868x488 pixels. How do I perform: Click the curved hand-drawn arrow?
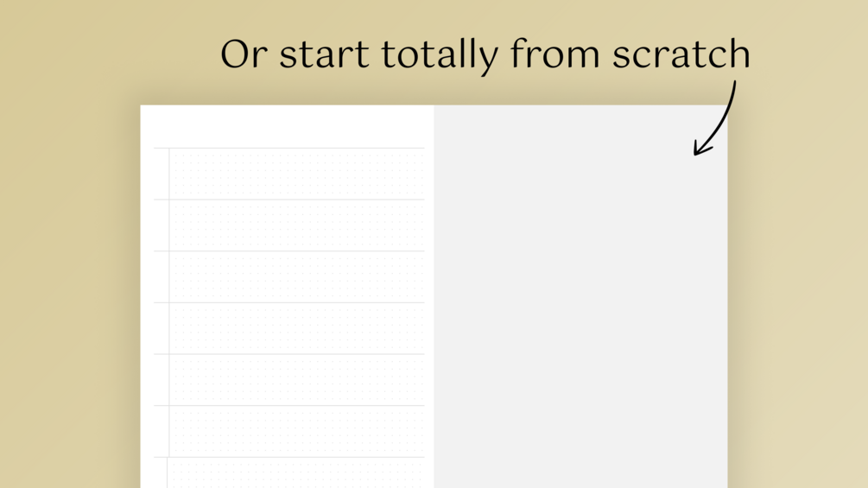point(715,117)
